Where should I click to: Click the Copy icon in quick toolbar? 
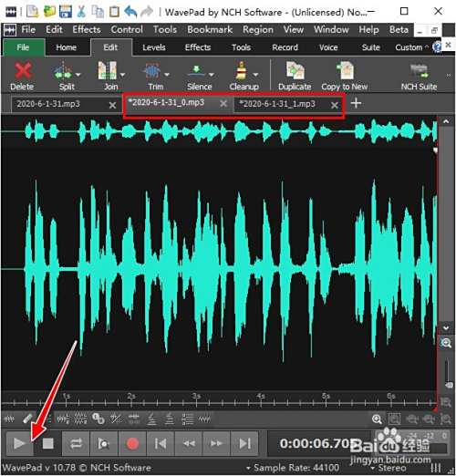(x=98, y=12)
